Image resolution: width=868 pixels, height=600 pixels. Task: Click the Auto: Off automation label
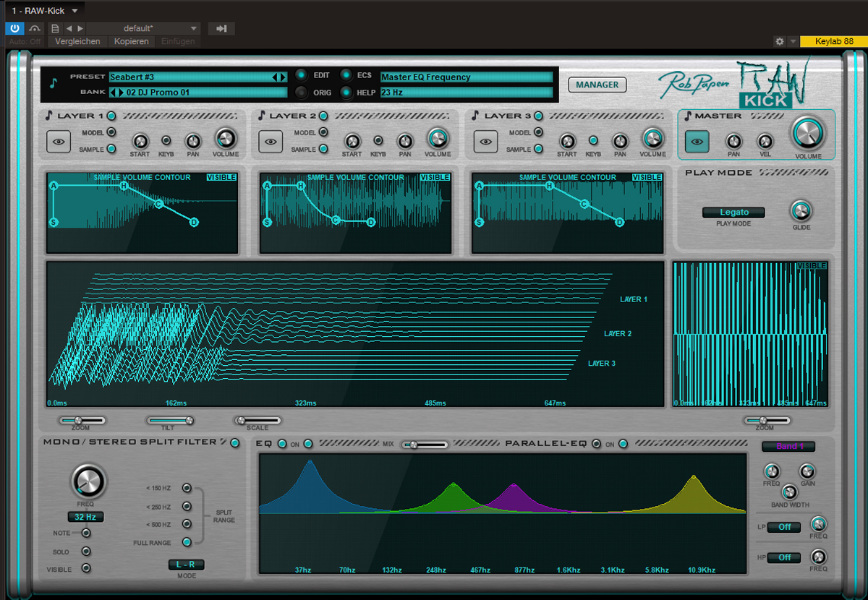click(25, 41)
